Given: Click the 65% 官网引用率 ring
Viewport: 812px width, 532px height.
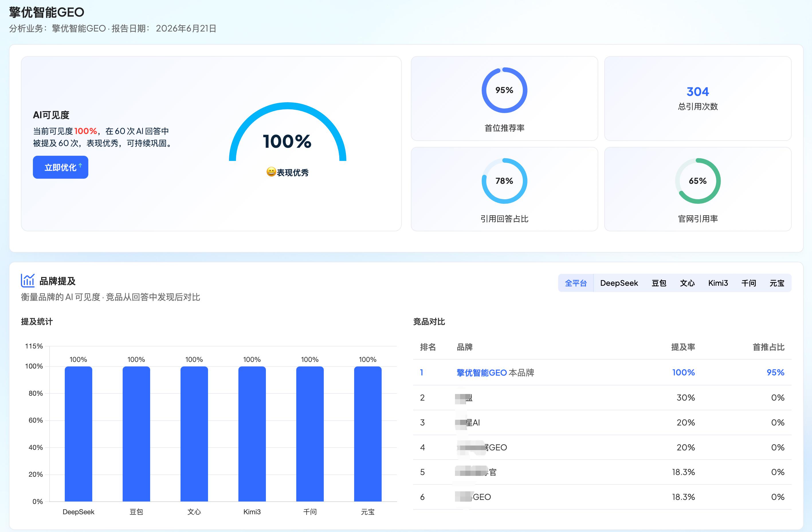Looking at the screenshot, I should pos(698,181).
